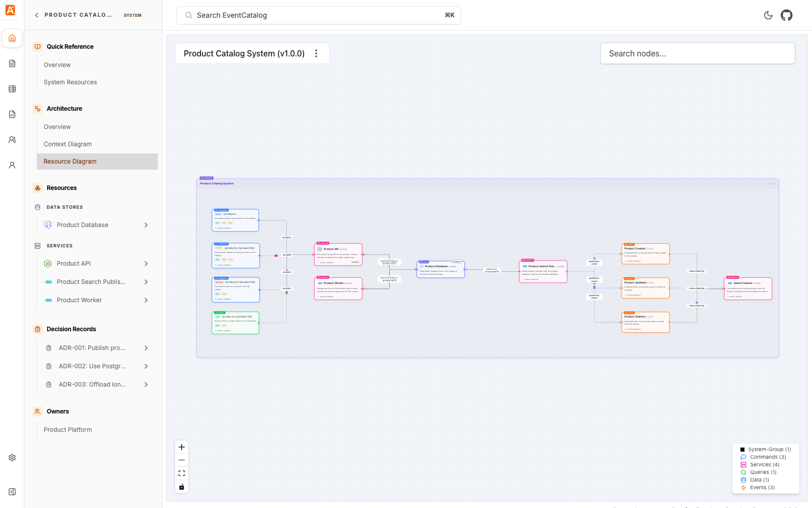The height and width of the screenshot is (508, 812).
Task: Select the Product Created event node
Action: 646,254
